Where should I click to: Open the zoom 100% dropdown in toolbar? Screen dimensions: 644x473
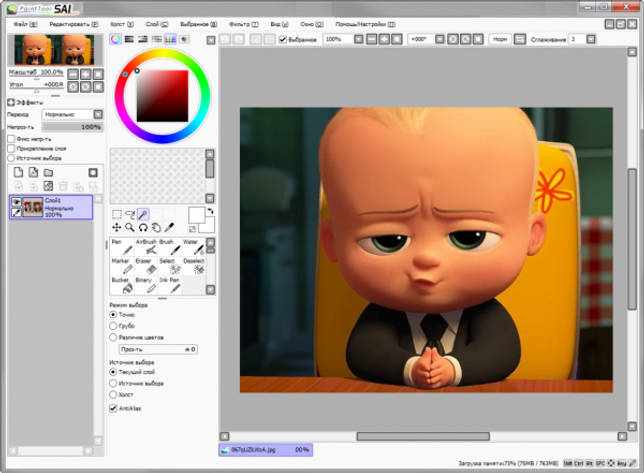pos(359,39)
